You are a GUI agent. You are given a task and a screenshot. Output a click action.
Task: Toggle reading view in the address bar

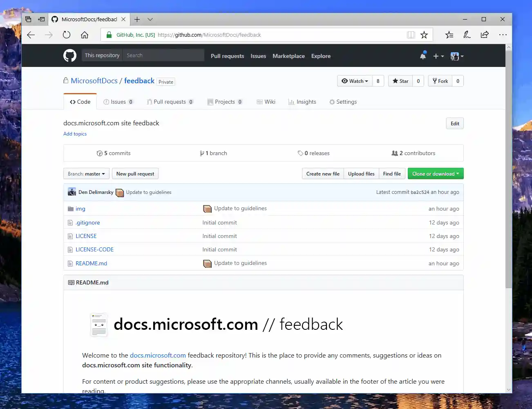click(x=410, y=35)
